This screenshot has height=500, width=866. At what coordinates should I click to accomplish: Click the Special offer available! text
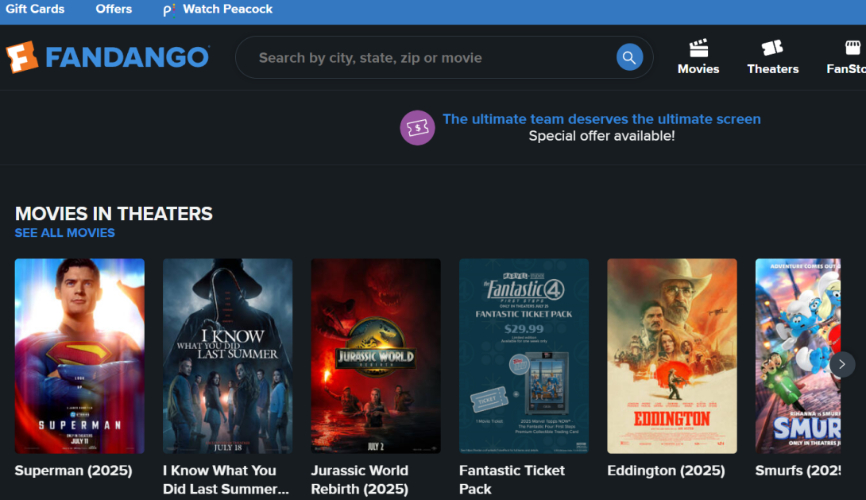click(x=601, y=136)
